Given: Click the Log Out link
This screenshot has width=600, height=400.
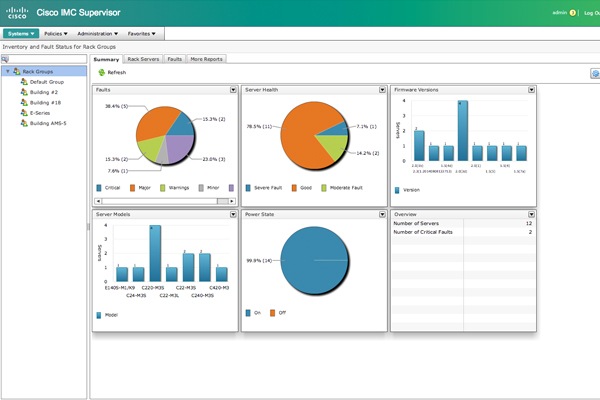Looking at the screenshot, I should pyautogui.click(x=592, y=13).
